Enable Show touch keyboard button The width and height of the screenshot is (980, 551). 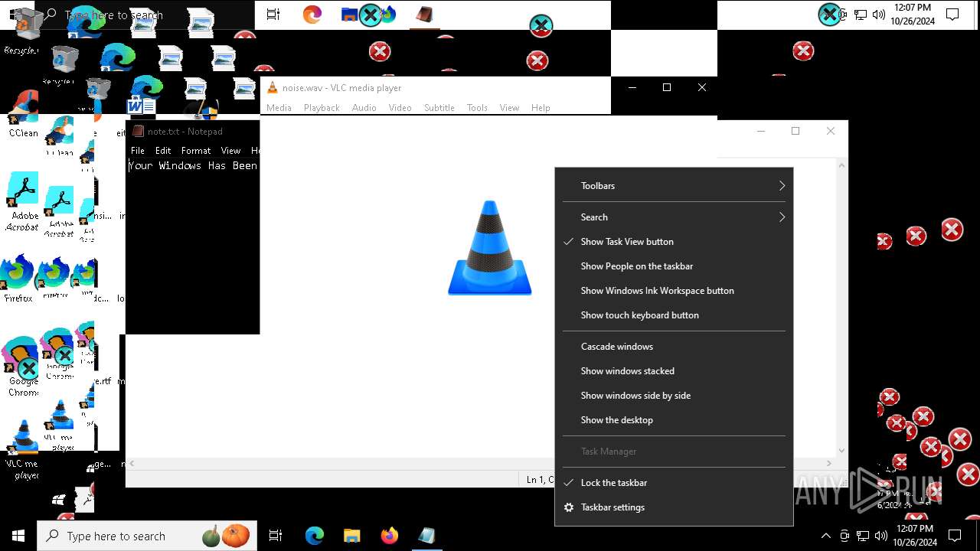click(x=674, y=315)
